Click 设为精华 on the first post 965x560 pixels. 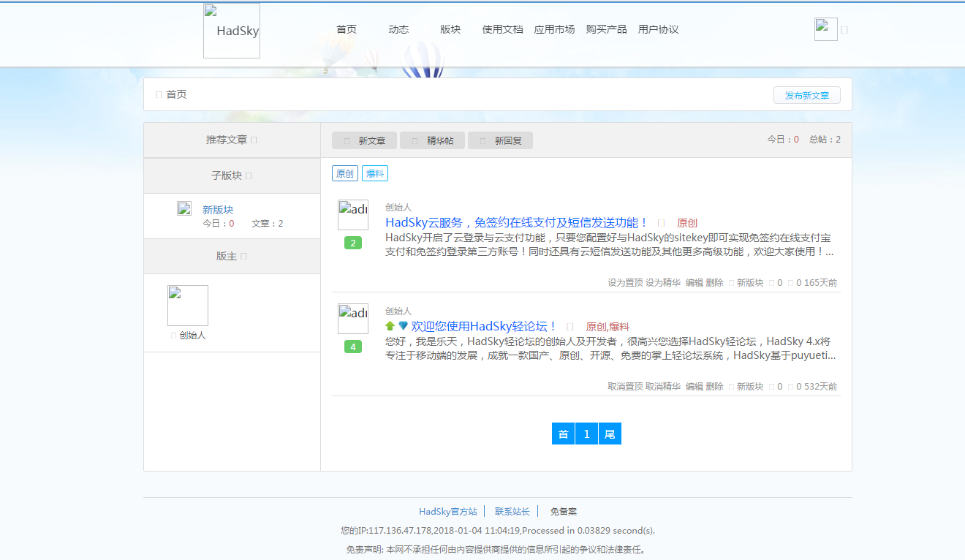663,283
